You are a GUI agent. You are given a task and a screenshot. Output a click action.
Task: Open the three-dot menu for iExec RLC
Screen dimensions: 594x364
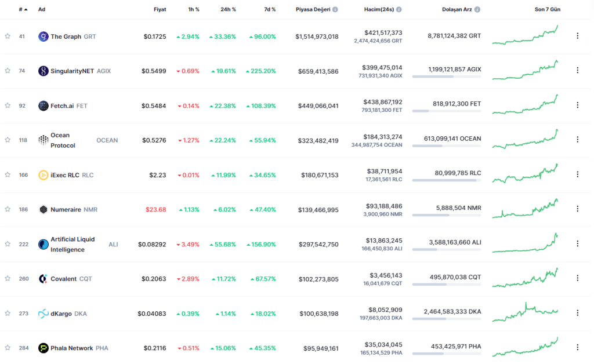(577, 174)
